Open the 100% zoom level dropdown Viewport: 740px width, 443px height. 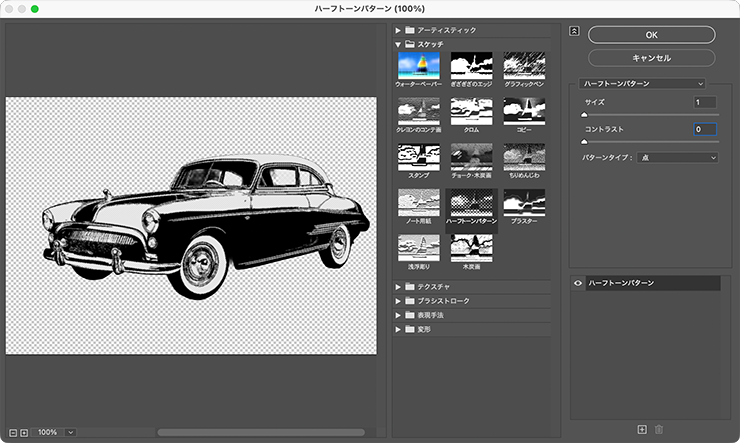point(70,432)
